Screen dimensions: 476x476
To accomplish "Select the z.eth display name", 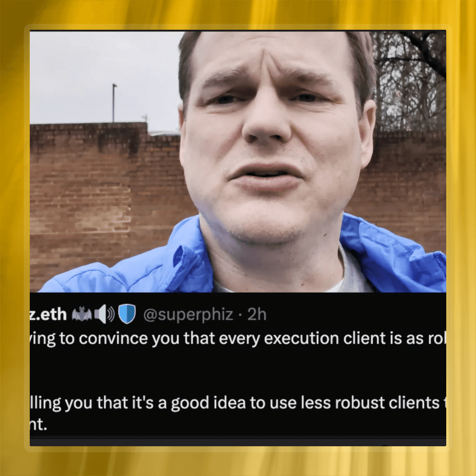I will pos(48,315).
